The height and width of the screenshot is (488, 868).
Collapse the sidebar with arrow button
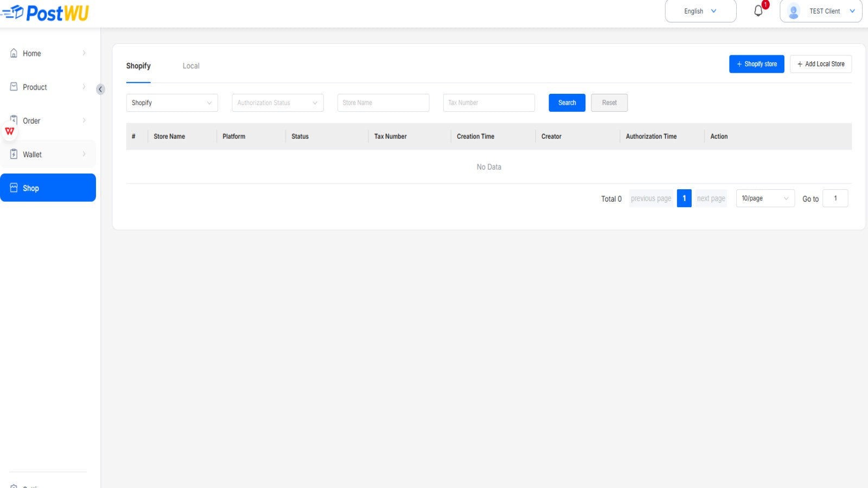(x=100, y=89)
